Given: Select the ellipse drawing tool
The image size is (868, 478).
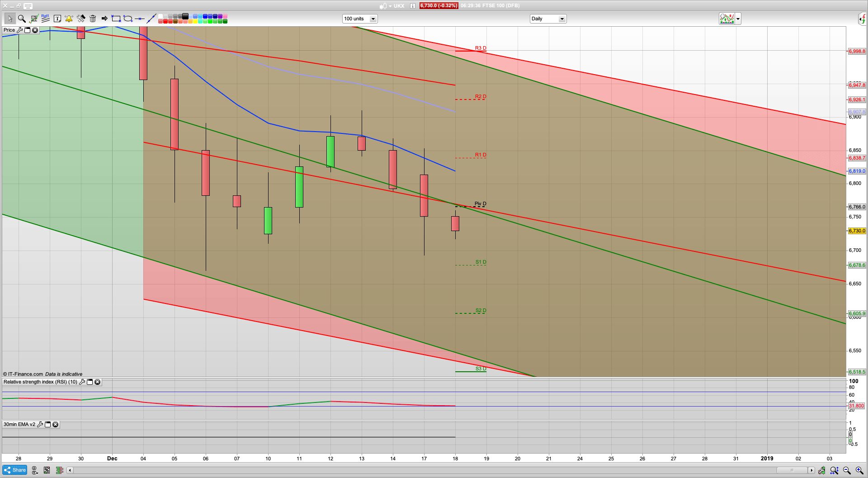Looking at the screenshot, I should (128, 19).
